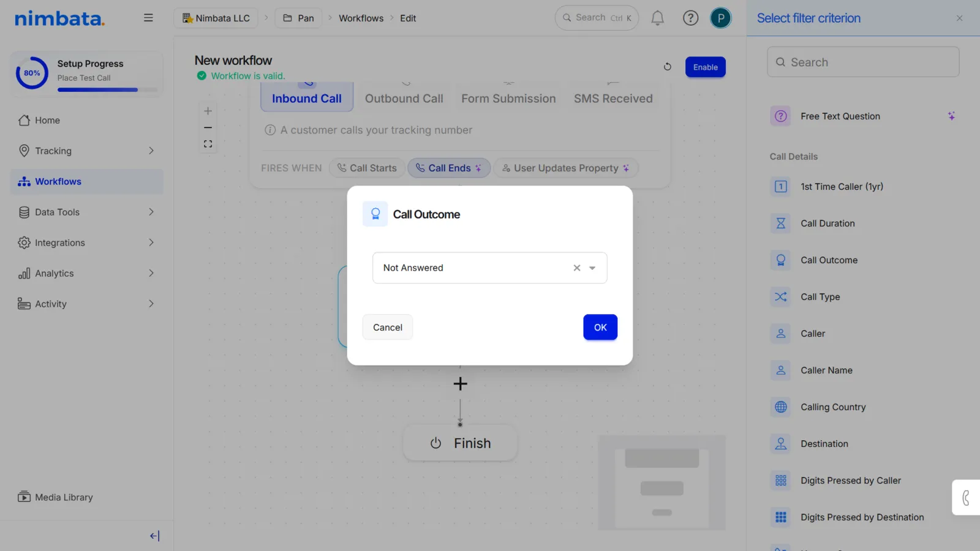Click the Call Type shuffle icon
The image size is (980, 551).
click(780, 296)
